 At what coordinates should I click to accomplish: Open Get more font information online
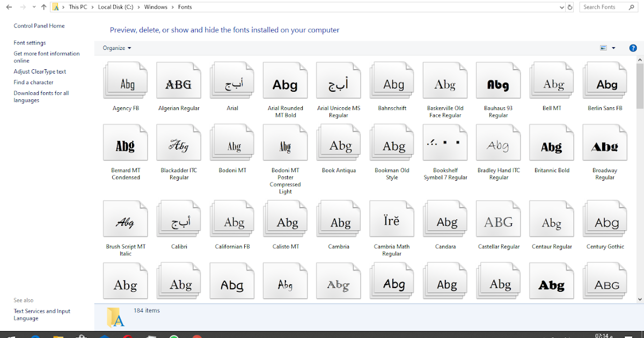coord(47,57)
